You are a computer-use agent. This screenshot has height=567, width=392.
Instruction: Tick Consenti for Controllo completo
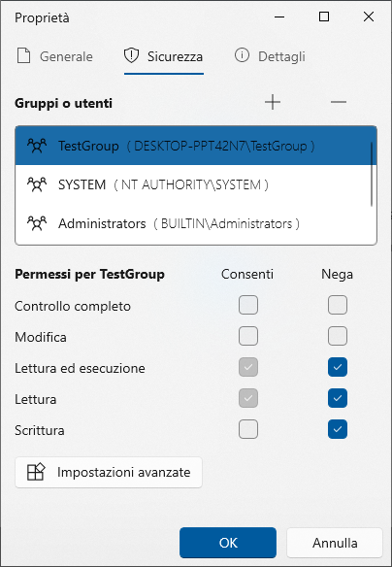tap(248, 305)
